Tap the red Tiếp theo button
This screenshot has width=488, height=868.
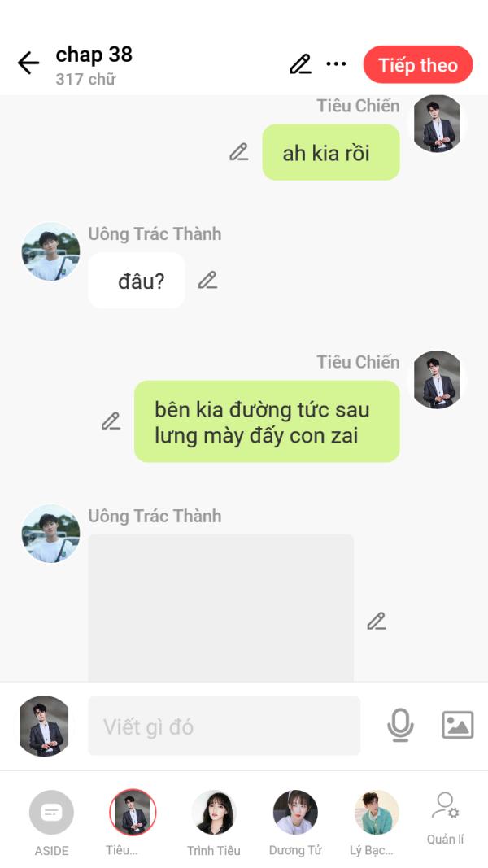click(x=418, y=65)
